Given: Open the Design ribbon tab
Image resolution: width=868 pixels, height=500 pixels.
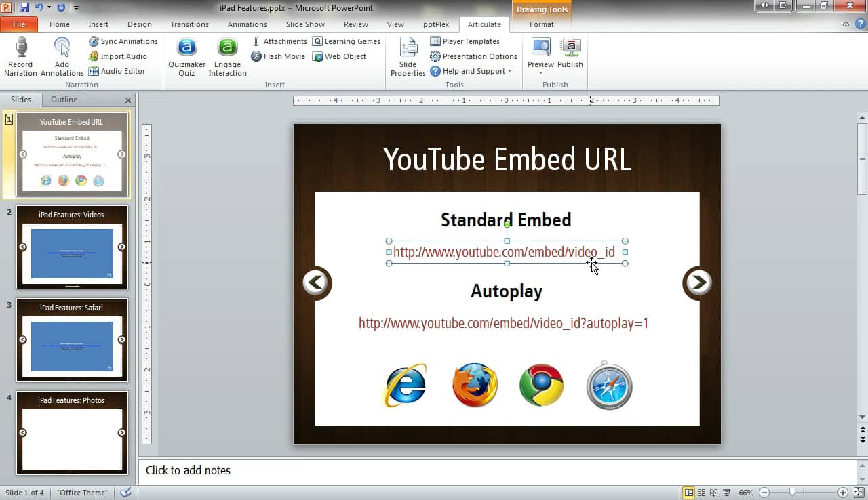Looking at the screenshot, I should tap(140, 24).
